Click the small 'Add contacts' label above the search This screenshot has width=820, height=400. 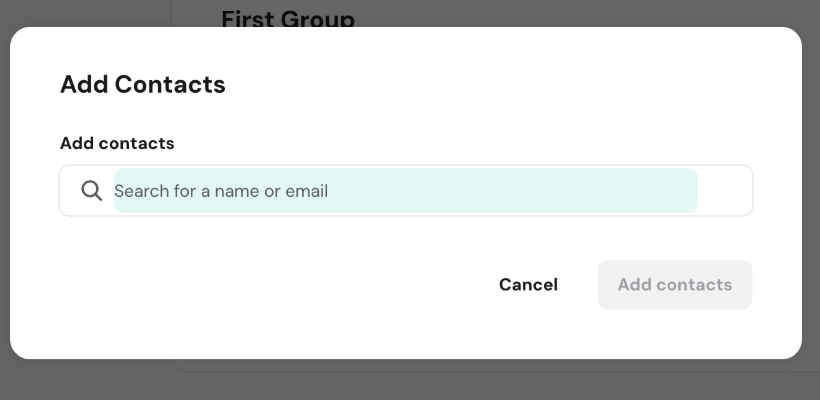coord(117,143)
